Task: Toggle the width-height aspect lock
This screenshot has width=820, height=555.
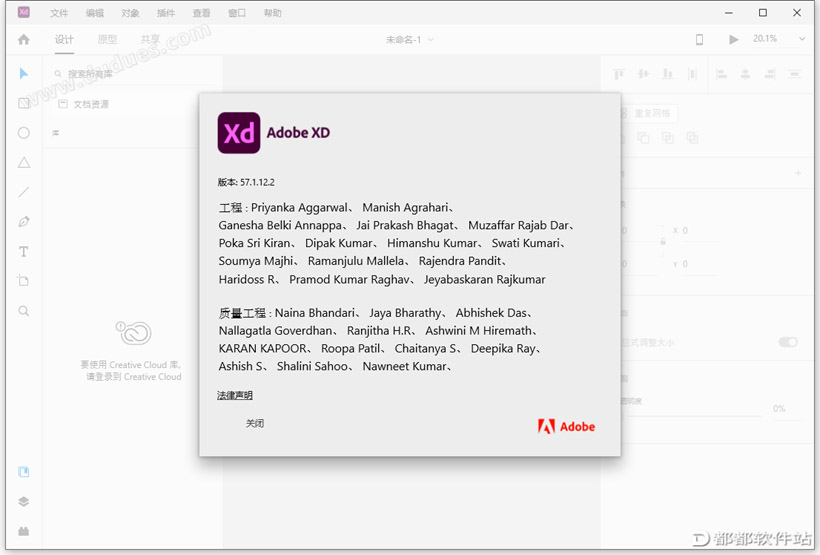Action: point(663,242)
